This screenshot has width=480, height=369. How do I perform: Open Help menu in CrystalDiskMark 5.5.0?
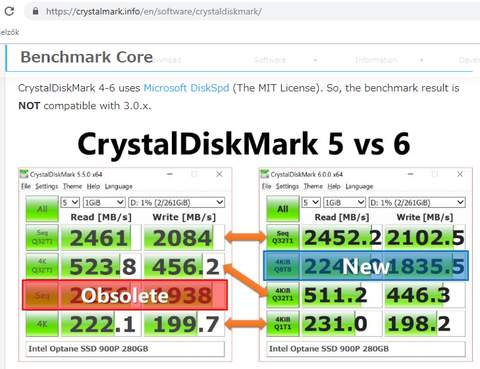coord(93,186)
